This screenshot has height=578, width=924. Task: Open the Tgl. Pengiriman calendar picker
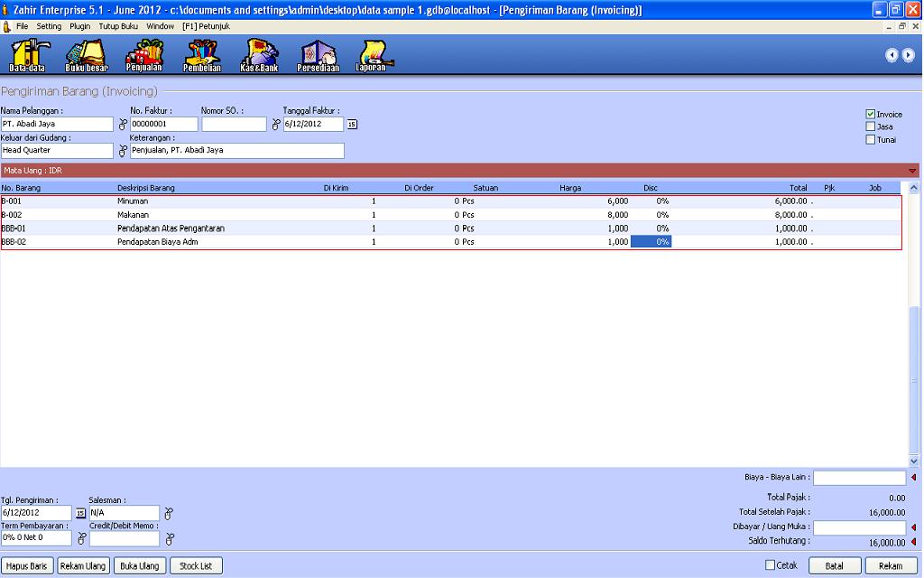pos(80,513)
